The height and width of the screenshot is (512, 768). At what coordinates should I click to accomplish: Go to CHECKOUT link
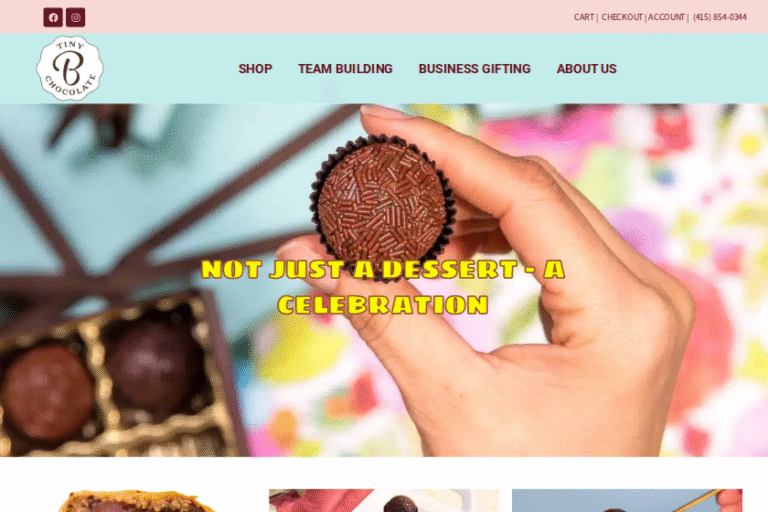pyautogui.click(x=622, y=17)
